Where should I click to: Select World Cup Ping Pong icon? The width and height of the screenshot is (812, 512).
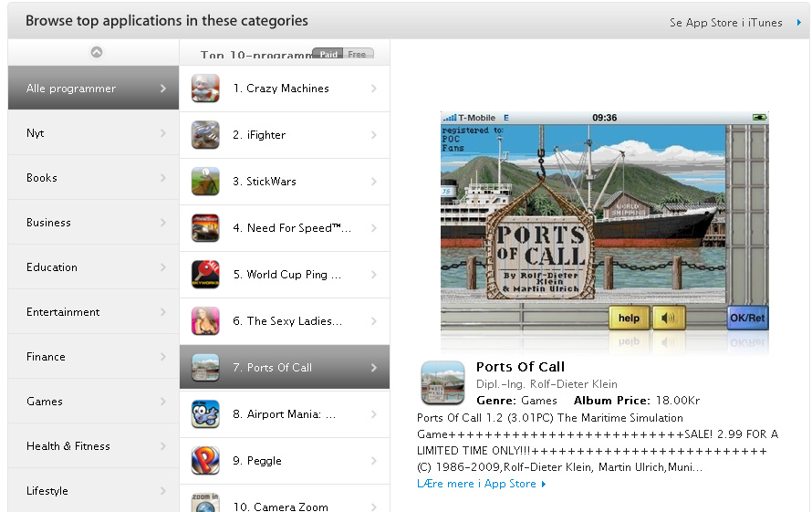pos(205,274)
